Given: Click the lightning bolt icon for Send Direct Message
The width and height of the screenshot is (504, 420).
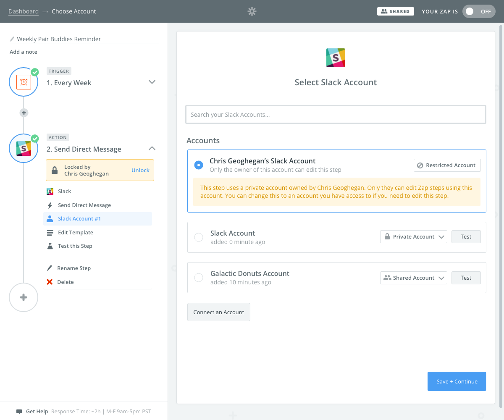Looking at the screenshot, I should pyautogui.click(x=50, y=205).
